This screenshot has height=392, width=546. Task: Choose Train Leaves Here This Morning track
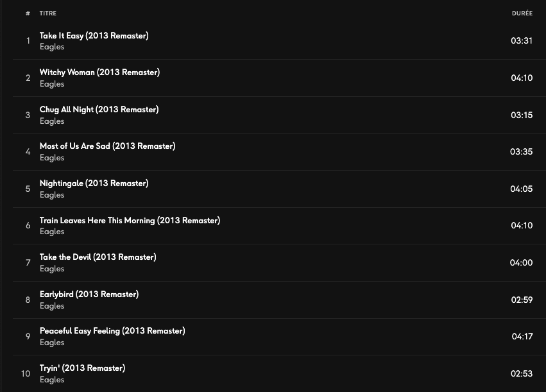(130, 221)
